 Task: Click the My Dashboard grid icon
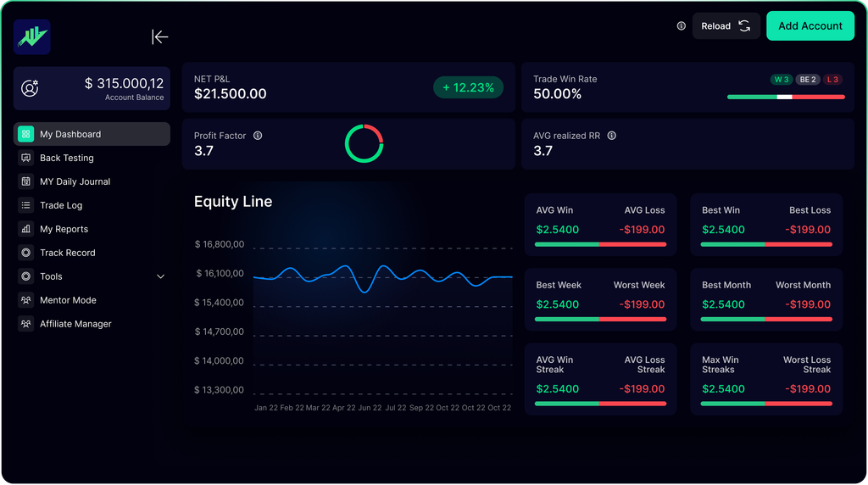pos(25,134)
